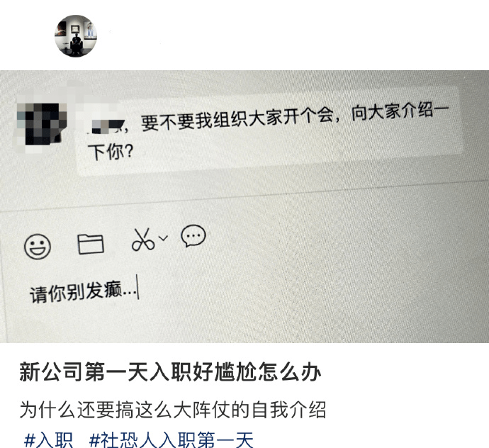The width and height of the screenshot is (489, 448).
Task: Open the photographed chat image full view
Action: [244, 206]
